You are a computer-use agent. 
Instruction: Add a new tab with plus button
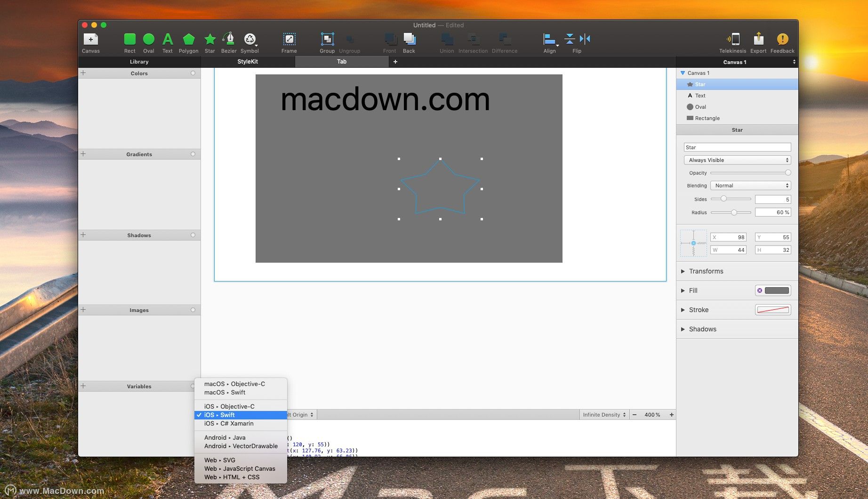pos(395,62)
